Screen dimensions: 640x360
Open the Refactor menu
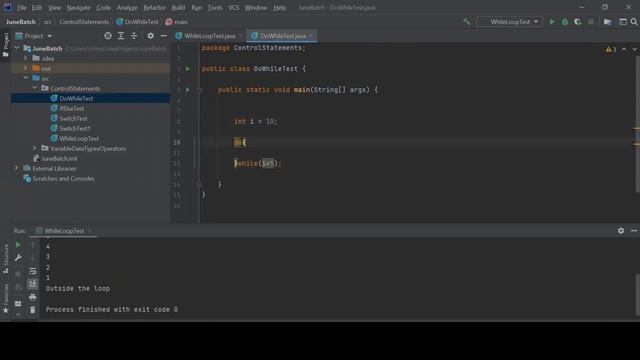[x=154, y=8]
